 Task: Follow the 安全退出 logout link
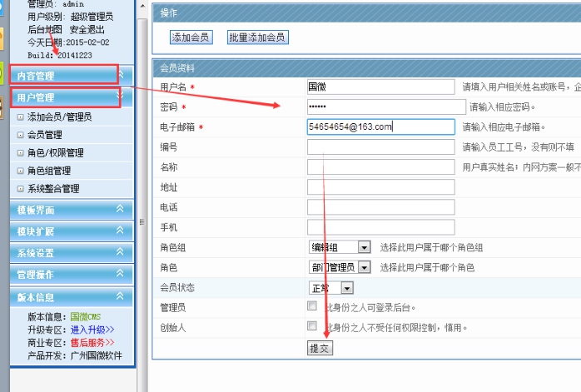coord(87,29)
